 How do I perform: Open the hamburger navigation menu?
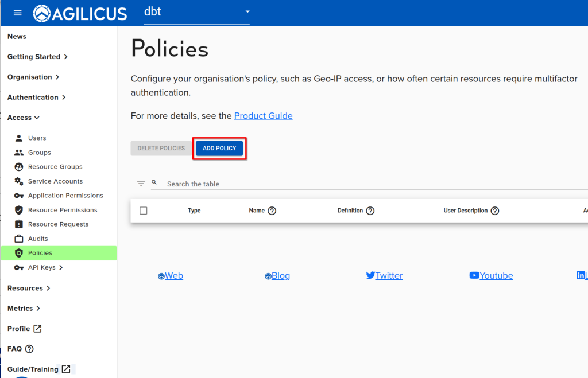[x=17, y=13]
